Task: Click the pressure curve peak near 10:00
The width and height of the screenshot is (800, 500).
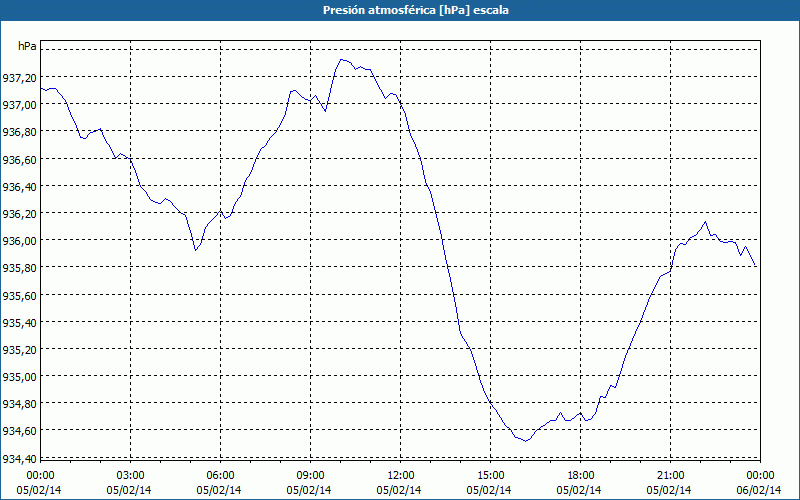Action: pos(341,60)
